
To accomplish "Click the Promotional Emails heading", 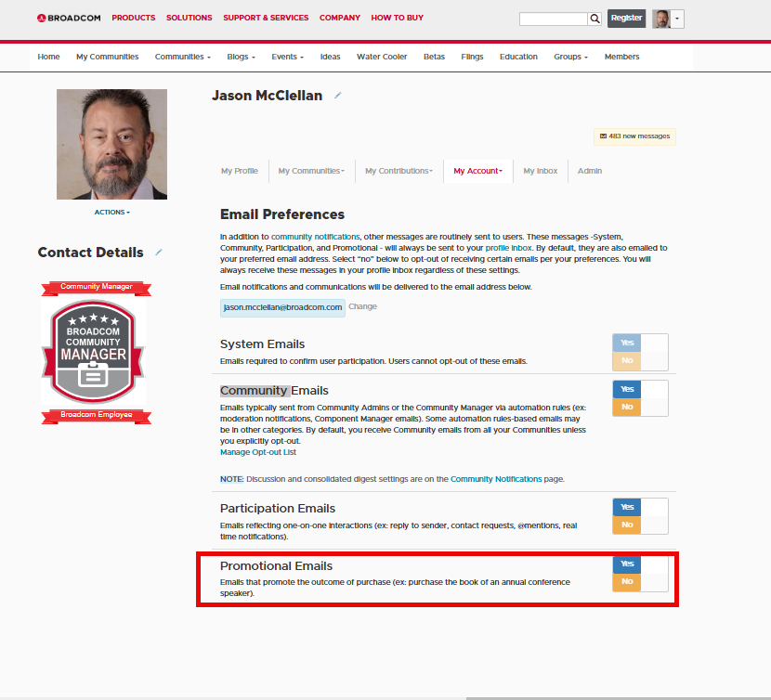I will point(276,566).
